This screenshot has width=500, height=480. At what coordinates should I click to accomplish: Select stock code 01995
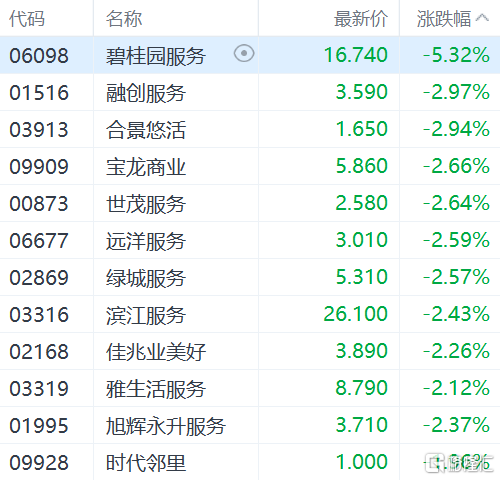pos(39,425)
